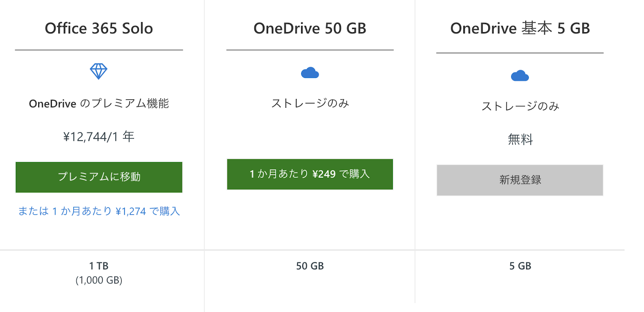Click the (1,000 GB) storage note

pos(99,280)
